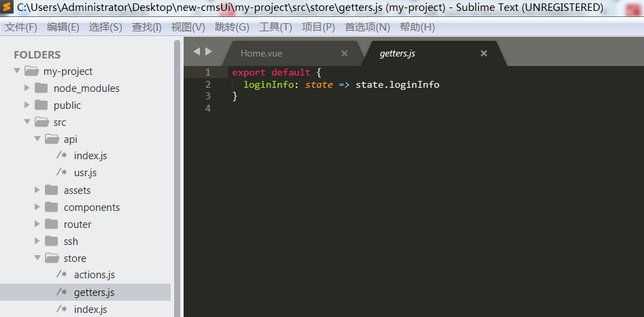Click the 'export' keyword in line 1
Viewport: 644px width, 317px height.
[x=248, y=73]
